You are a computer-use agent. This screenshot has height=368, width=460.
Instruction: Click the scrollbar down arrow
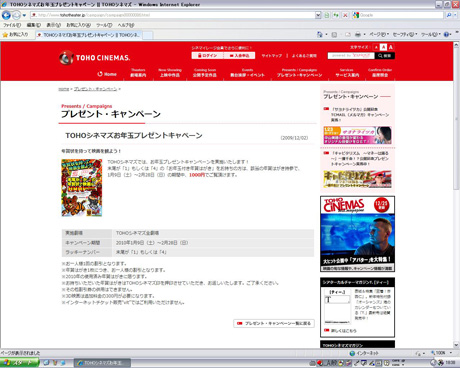click(456, 345)
